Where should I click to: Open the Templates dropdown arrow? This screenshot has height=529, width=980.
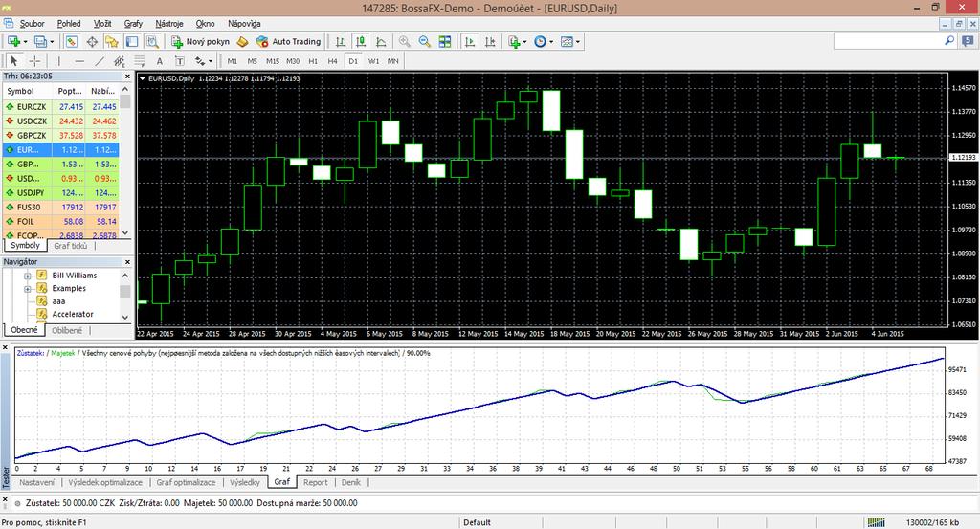(578, 42)
